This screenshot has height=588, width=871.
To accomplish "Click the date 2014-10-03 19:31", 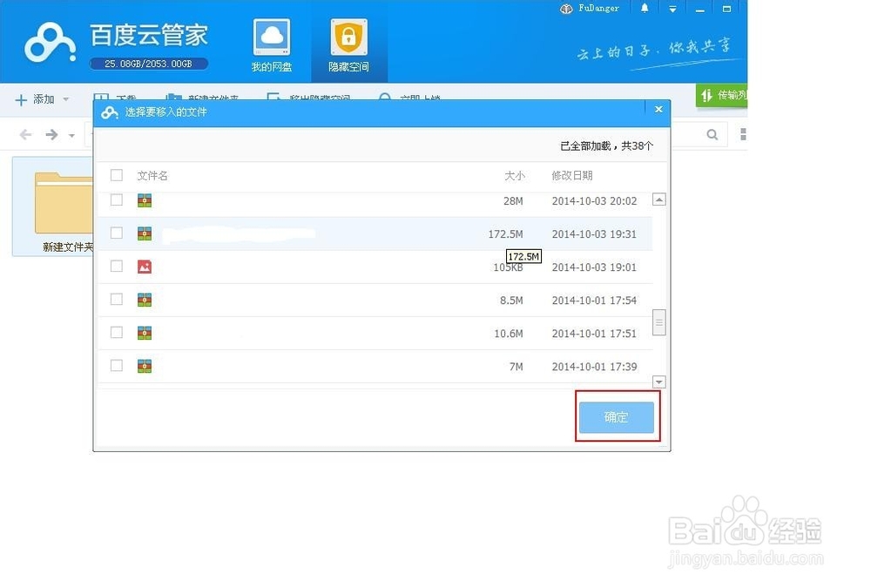I will [x=594, y=234].
